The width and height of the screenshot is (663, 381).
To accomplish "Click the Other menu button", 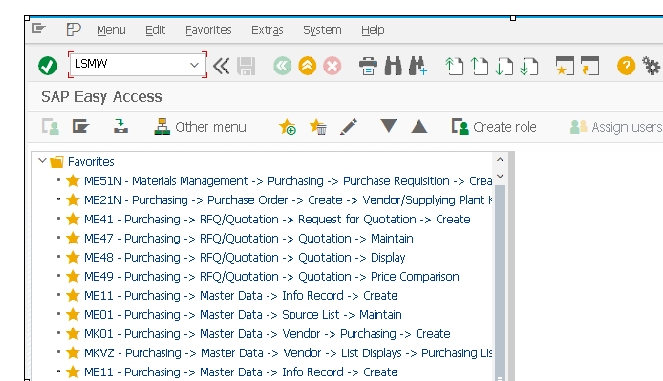I will [200, 127].
